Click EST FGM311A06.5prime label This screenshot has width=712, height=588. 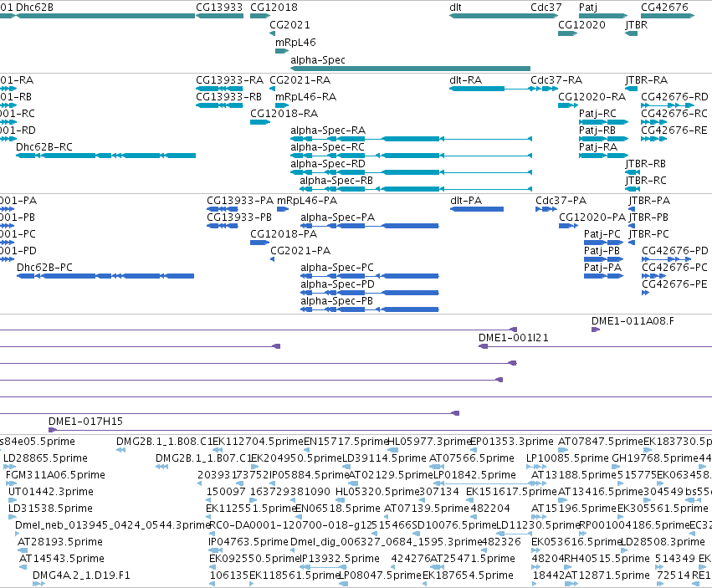click(x=55, y=475)
